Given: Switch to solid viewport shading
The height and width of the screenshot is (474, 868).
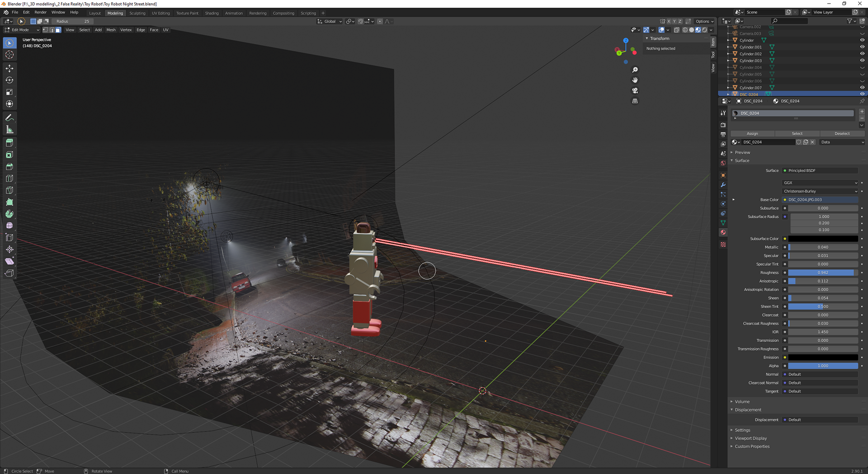Looking at the screenshot, I should 691,30.
